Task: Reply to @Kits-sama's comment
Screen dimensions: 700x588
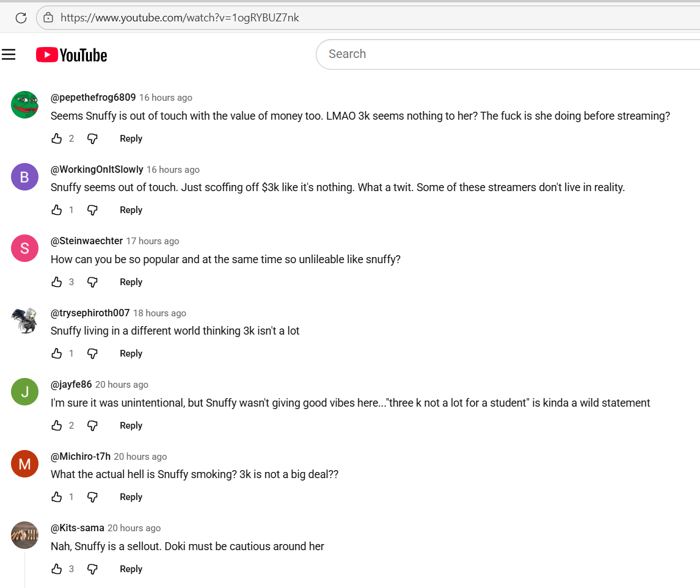Action: (x=131, y=569)
